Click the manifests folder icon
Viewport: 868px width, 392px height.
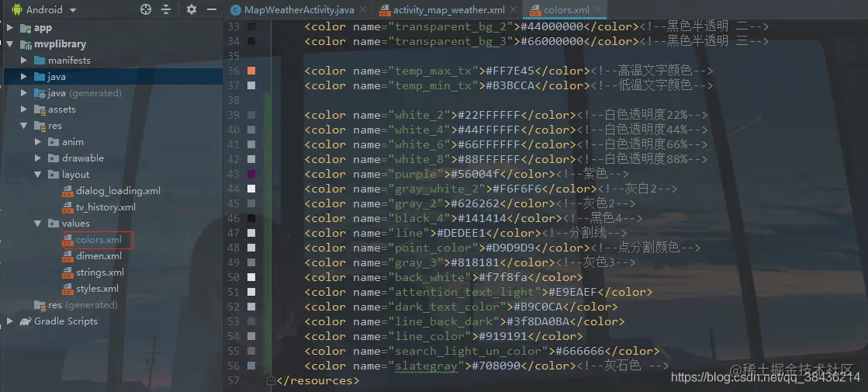[x=40, y=61]
